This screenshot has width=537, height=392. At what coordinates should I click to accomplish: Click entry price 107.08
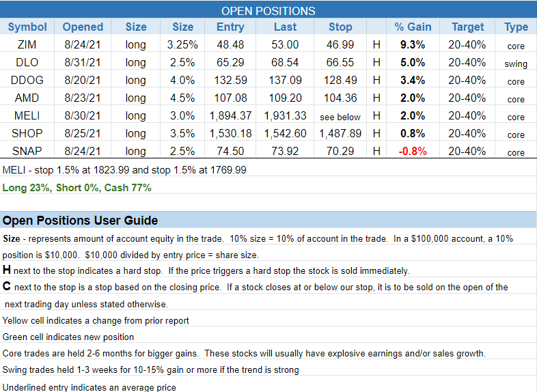(230, 98)
